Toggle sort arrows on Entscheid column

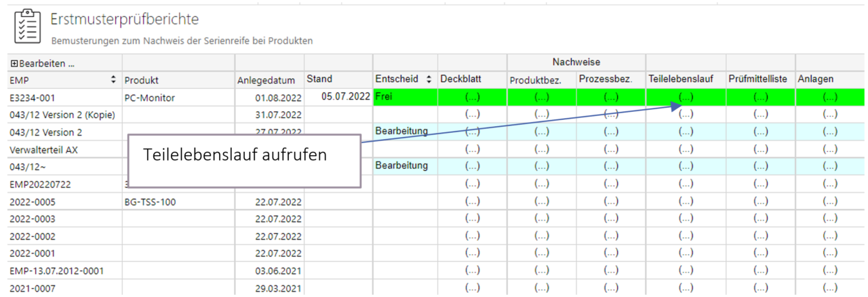pos(429,80)
